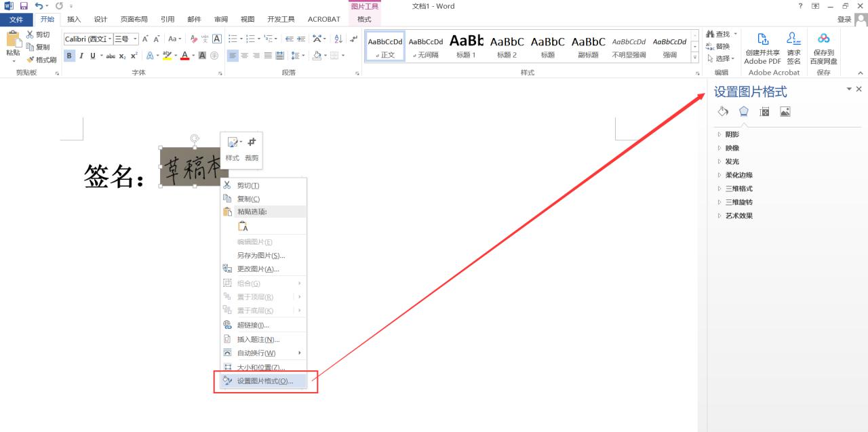Select center alignment button

pos(245,56)
